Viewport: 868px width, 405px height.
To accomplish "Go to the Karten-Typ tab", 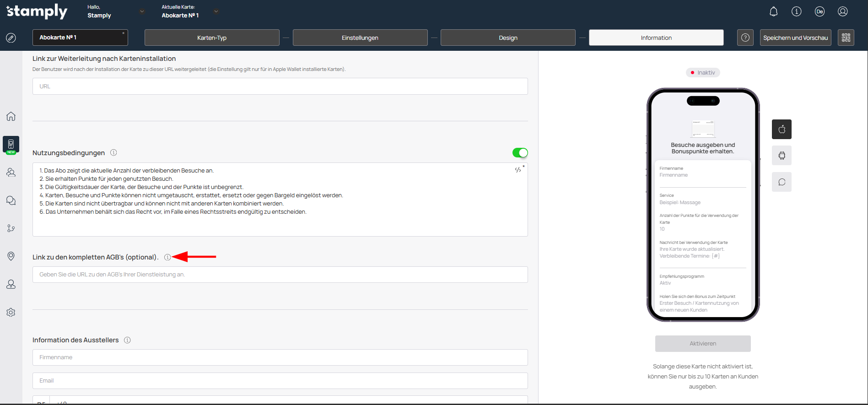I will pos(212,38).
